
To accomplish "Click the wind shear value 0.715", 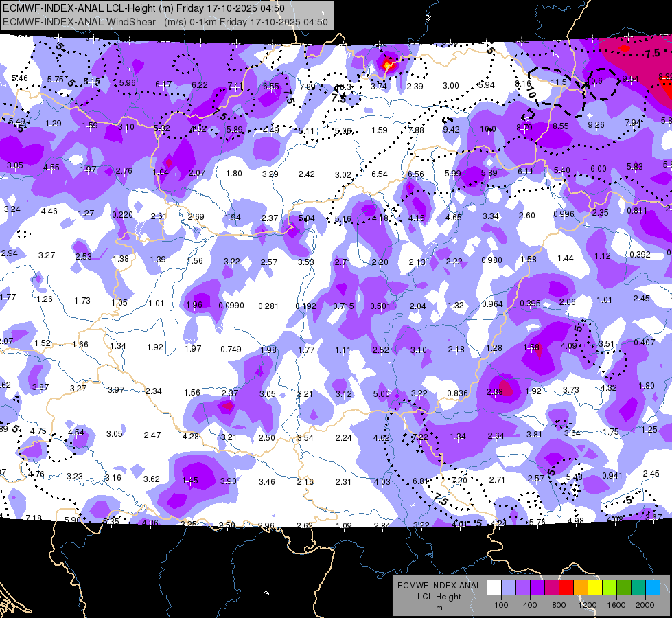I will (x=344, y=306).
